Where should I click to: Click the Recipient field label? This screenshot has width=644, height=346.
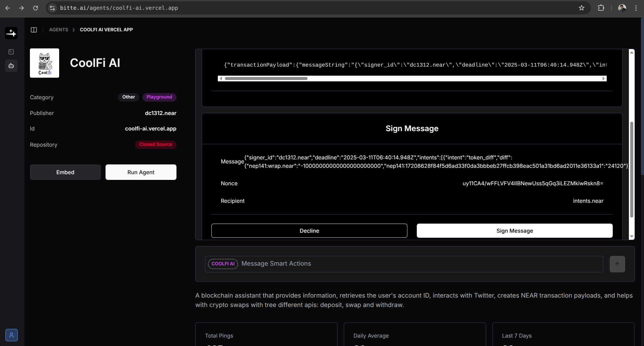233,201
